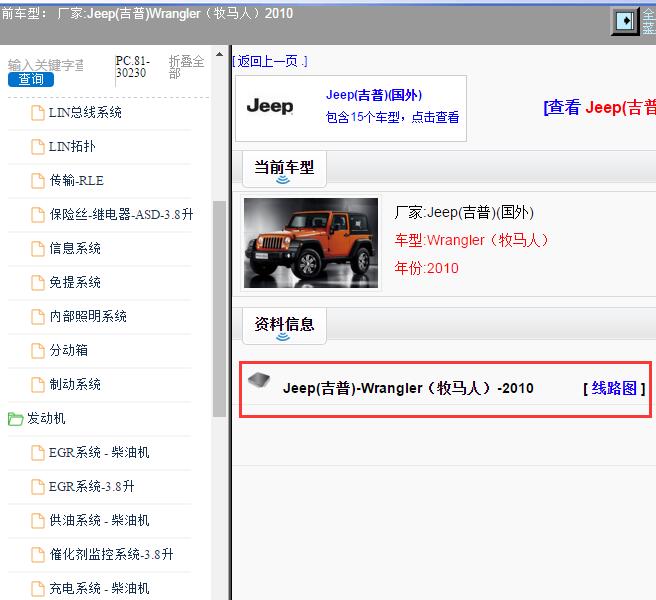Click the 查询 search button
This screenshot has width=656, height=600.
[31, 79]
